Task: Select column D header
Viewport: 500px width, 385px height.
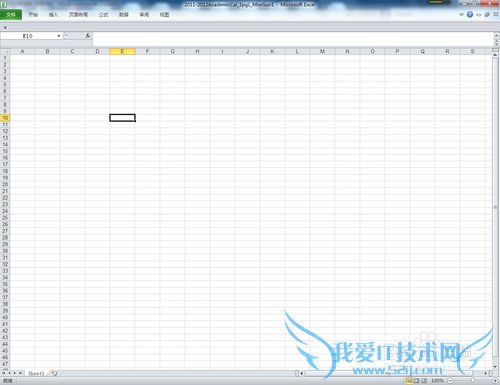Action: (97, 51)
